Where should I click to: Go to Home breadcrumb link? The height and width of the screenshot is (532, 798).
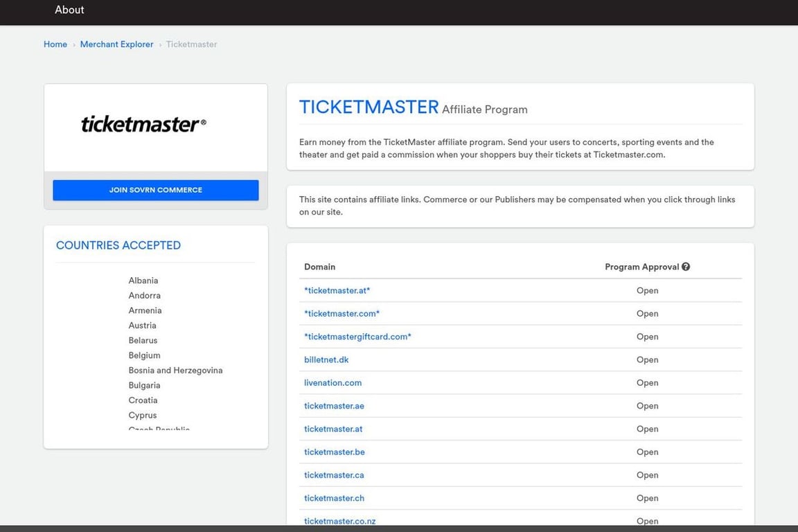[x=55, y=44]
